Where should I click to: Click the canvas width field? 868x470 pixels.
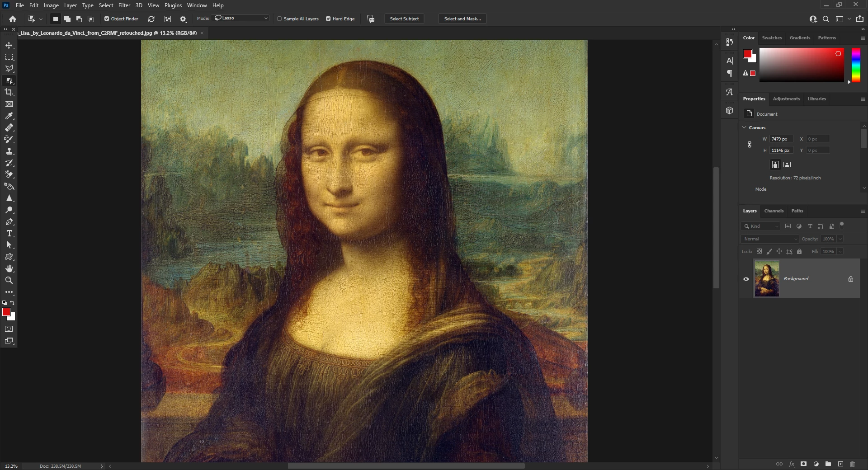781,139
